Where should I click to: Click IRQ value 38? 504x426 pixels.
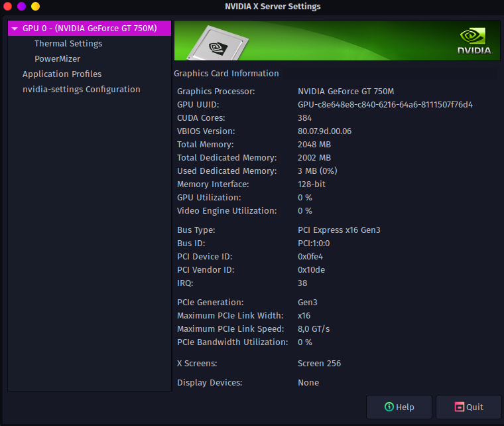302,283
